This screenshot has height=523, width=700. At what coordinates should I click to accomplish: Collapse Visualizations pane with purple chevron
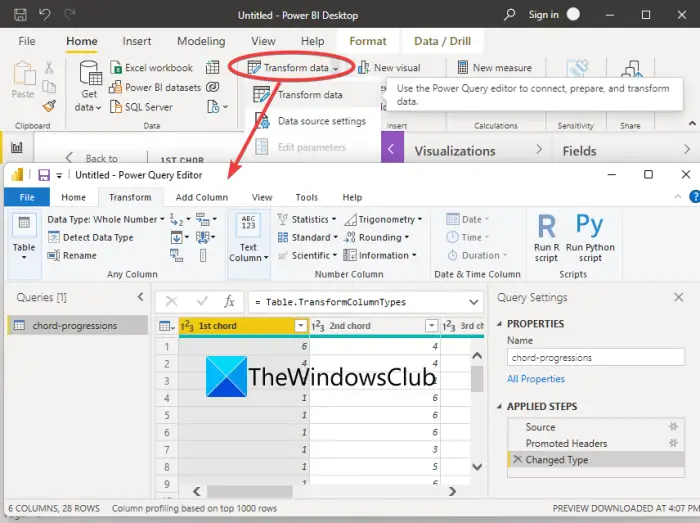point(392,149)
